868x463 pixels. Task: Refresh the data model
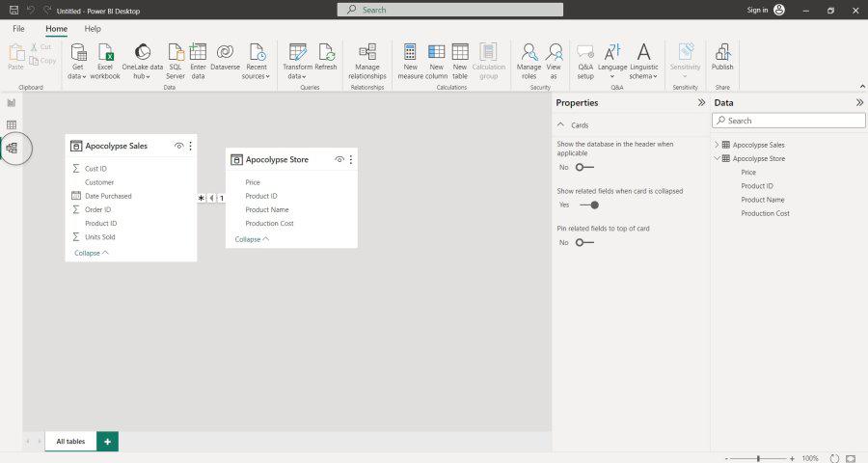coord(326,57)
